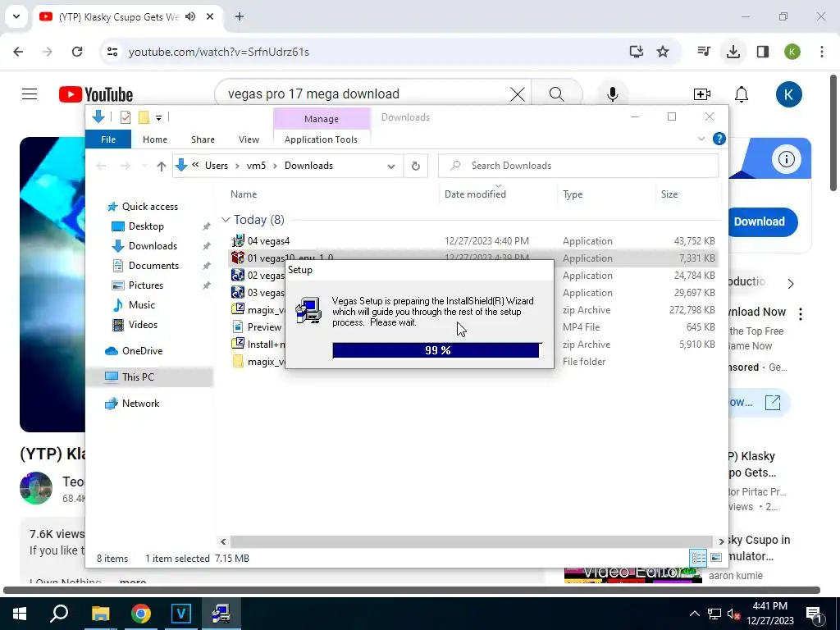The image size is (840, 630).
Task: Show hidden system tray icons
Action: point(694,614)
